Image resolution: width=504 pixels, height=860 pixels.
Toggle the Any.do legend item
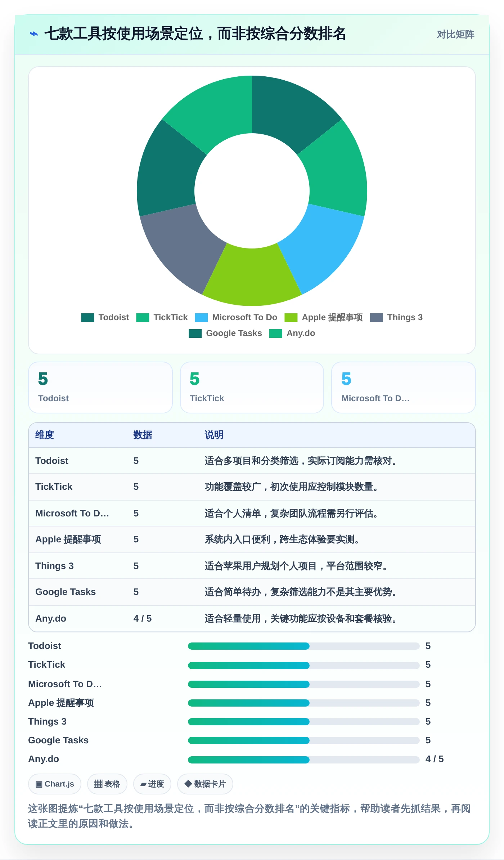[x=292, y=333]
